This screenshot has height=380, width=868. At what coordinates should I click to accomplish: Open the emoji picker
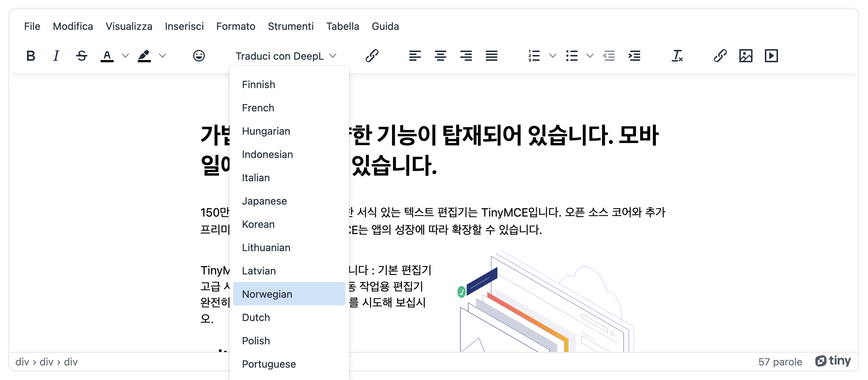[199, 56]
